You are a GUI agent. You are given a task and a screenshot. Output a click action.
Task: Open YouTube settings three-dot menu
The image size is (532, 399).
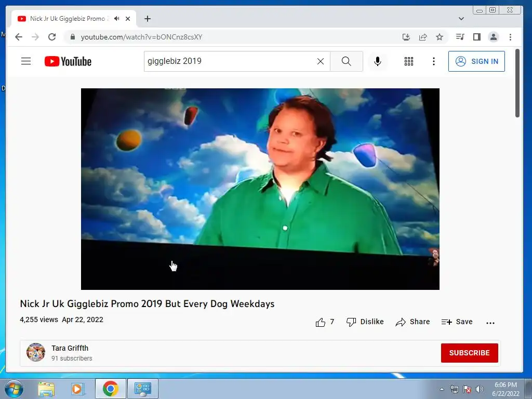tap(434, 61)
